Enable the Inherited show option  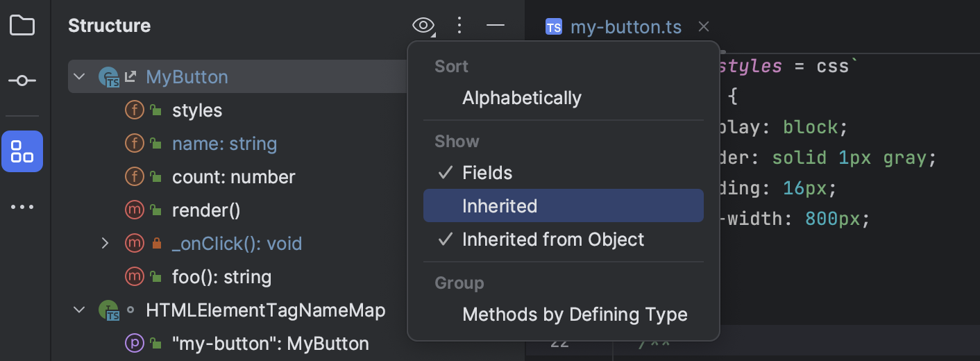(500, 206)
